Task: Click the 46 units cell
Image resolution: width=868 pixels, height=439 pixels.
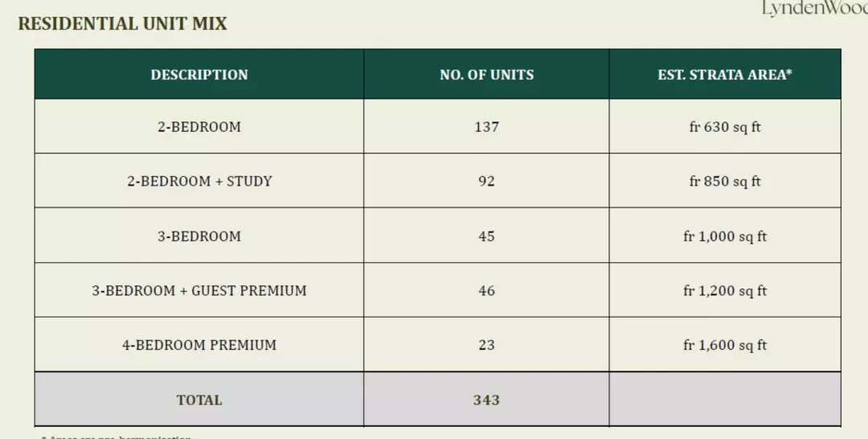Action: [x=486, y=290]
